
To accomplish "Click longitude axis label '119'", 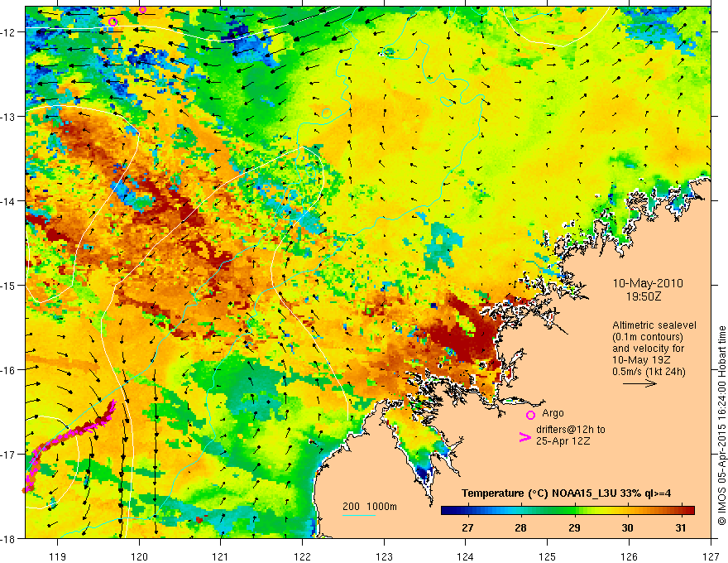I will (x=58, y=556).
